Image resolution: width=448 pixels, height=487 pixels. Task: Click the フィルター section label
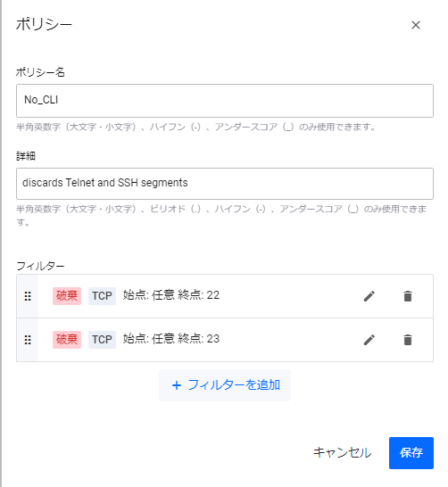pyautogui.click(x=40, y=266)
